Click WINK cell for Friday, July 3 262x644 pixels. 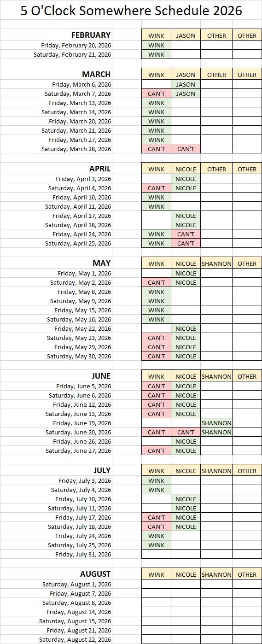tap(156, 480)
